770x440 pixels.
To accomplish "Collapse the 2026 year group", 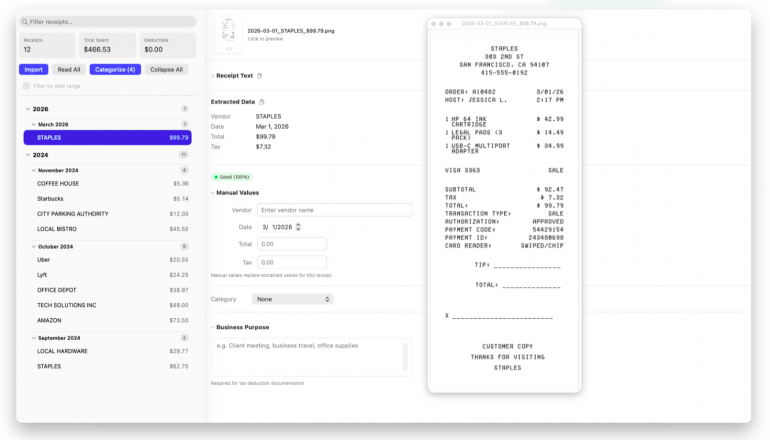I will 28,109.
